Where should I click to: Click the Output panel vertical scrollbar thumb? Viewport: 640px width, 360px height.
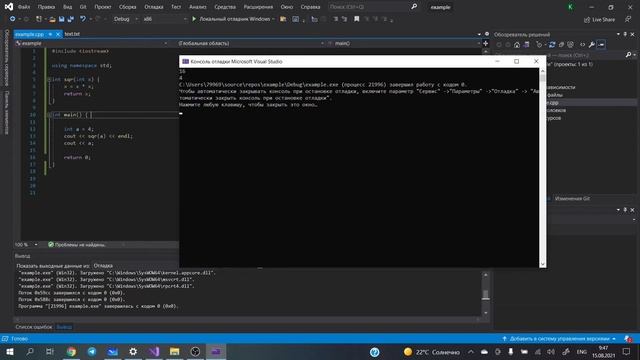485,294
